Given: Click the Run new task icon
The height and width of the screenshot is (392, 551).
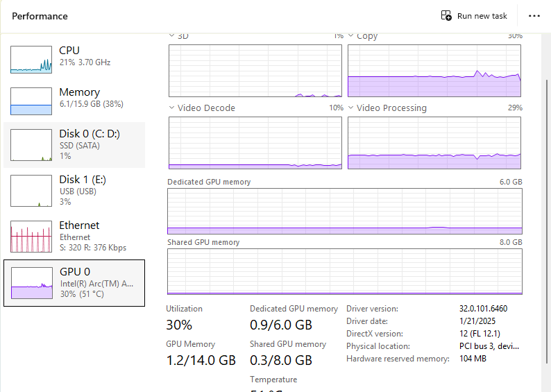Looking at the screenshot, I should pyautogui.click(x=447, y=15).
